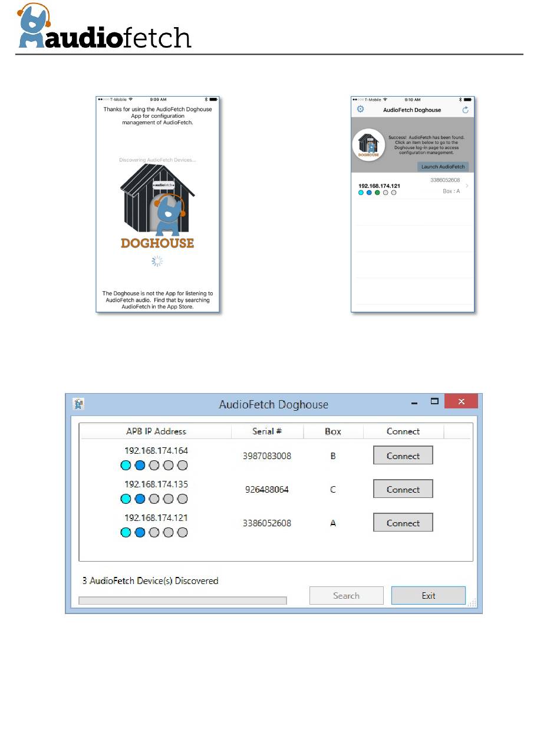Sort by Serial # column header

pos(267,431)
